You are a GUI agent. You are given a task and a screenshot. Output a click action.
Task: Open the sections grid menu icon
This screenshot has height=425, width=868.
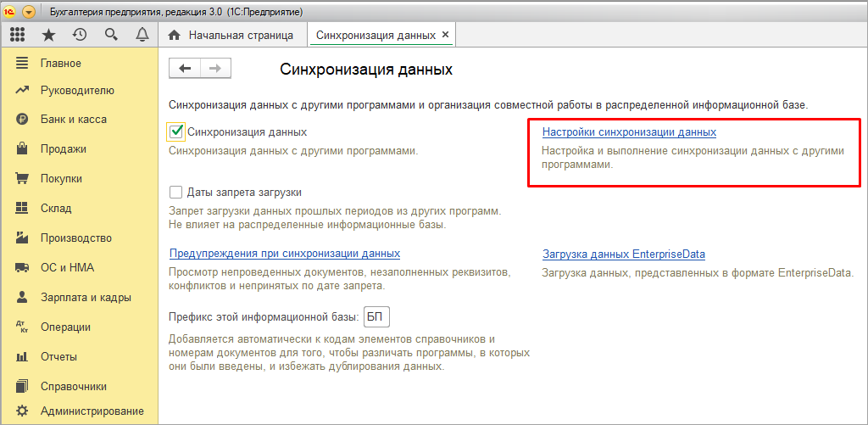[17, 35]
